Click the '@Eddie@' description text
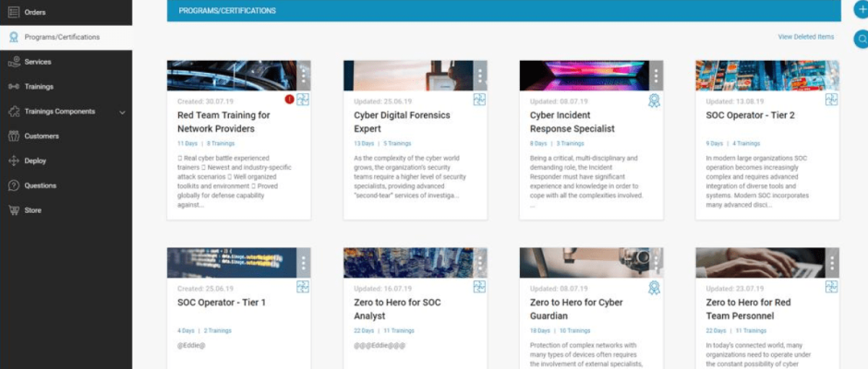Image resolution: width=868 pixels, height=369 pixels. pos(191,345)
